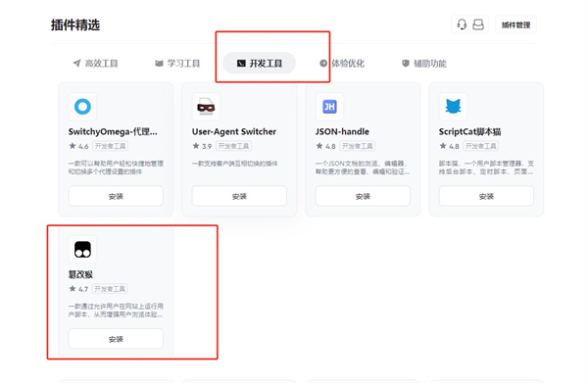The height and width of the screenshot is (383, 588).
Task: Open the 高效工具 tab
Action: point(95,64)
